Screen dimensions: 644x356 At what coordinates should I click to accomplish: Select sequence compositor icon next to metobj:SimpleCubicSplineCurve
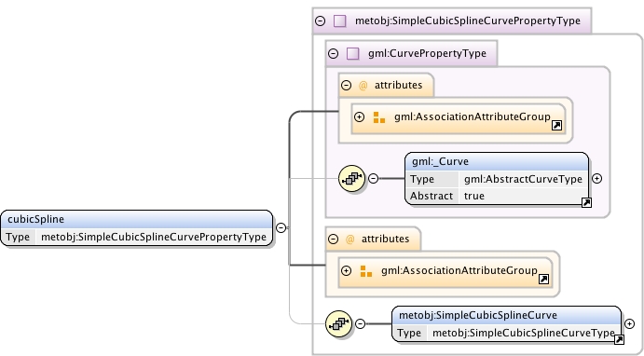[x=338, y=323]
